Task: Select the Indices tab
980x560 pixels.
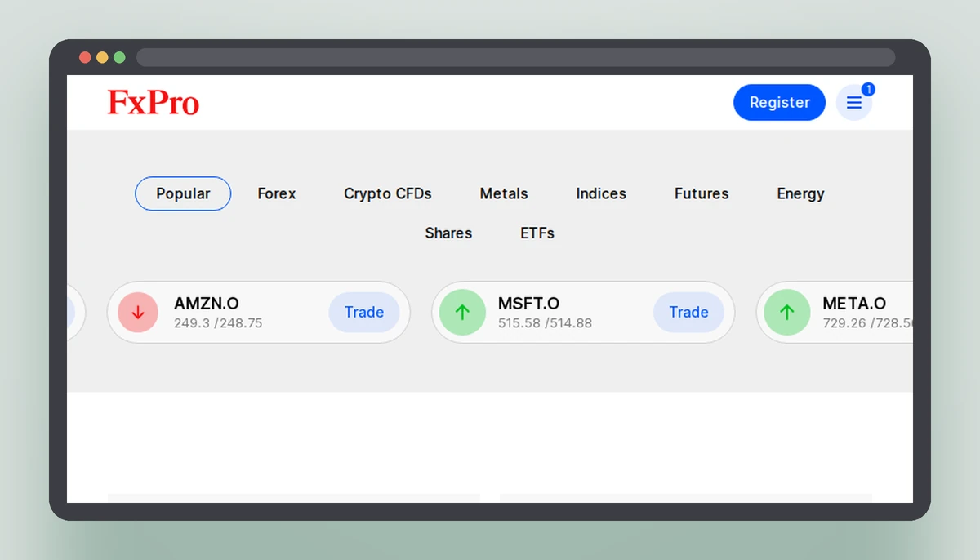Action: coord(601,193)
